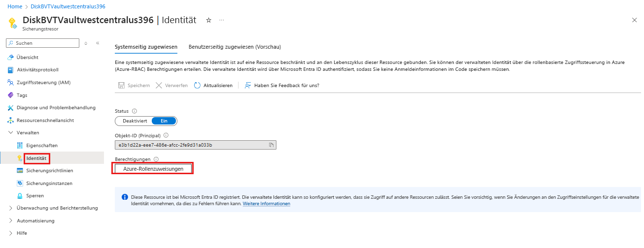Copy the Objekt-ID to clipboard
The height and width of the screenshot is (248, 644).
click(x=271, y=145)
